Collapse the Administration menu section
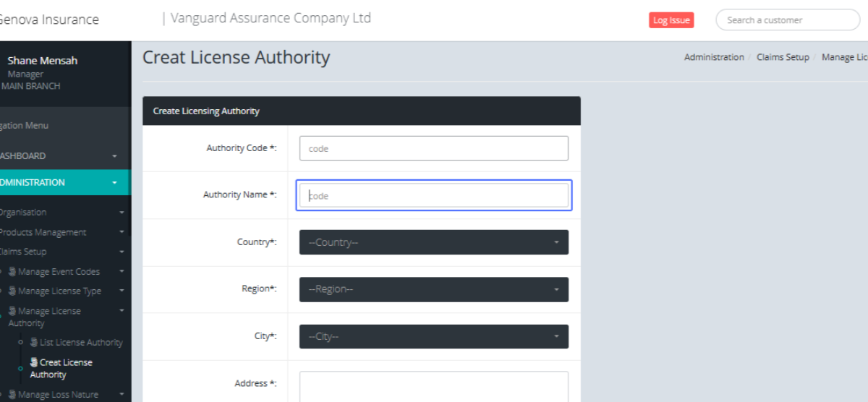Screen dimensions: 868x402 point(114,183)
